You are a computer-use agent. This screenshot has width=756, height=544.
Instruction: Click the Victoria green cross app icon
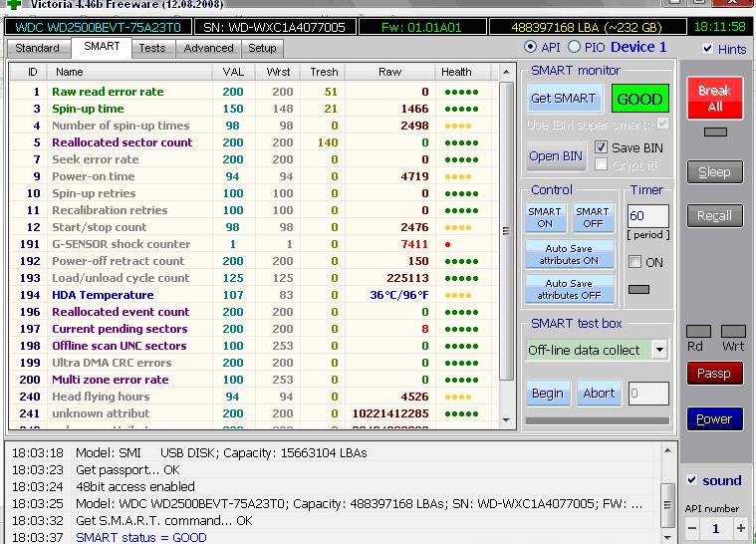(13, 4)
